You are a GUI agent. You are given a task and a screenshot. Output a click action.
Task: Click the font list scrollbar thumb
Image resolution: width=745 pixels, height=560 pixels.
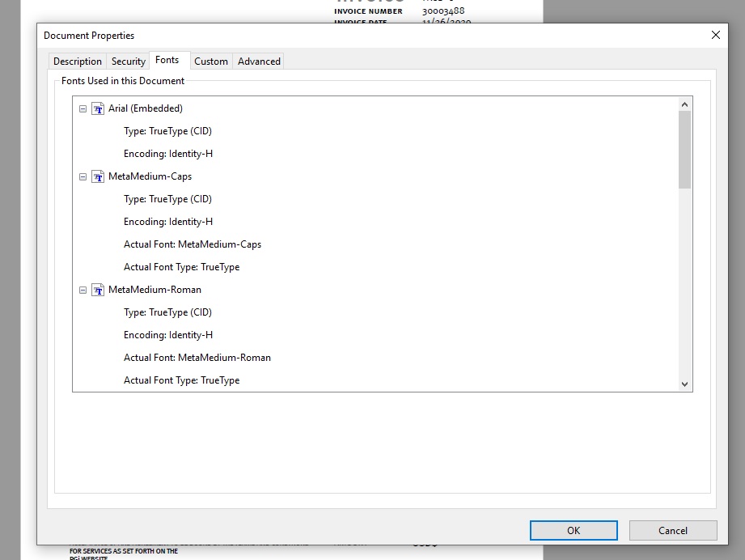(684, 150)
